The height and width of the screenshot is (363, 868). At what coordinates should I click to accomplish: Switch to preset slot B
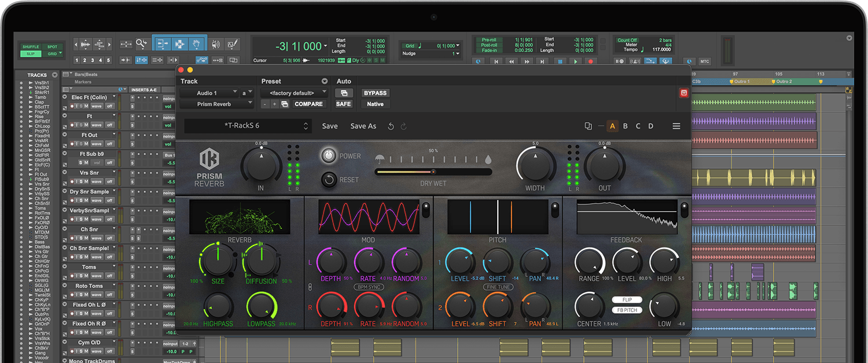point(626,126)
